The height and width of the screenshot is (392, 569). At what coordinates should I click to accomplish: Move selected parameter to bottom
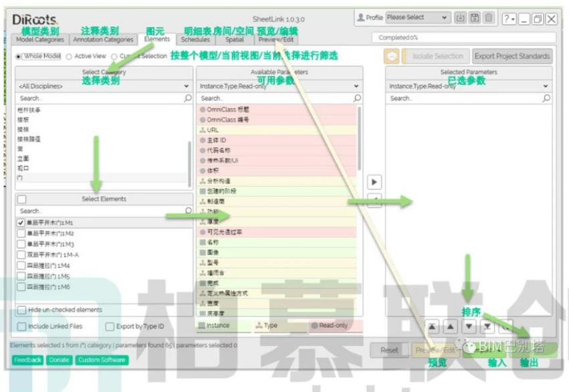click(487, 327)
